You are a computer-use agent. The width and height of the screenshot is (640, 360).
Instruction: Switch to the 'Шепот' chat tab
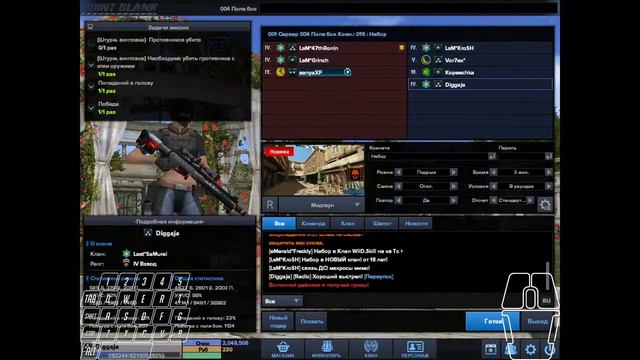click(x=382, y=223)
